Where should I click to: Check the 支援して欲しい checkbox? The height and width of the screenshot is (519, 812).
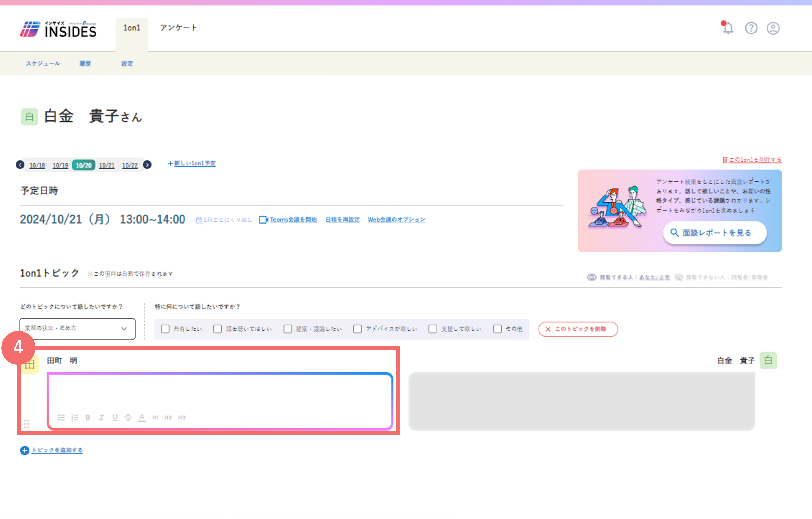tap(433, 329)
